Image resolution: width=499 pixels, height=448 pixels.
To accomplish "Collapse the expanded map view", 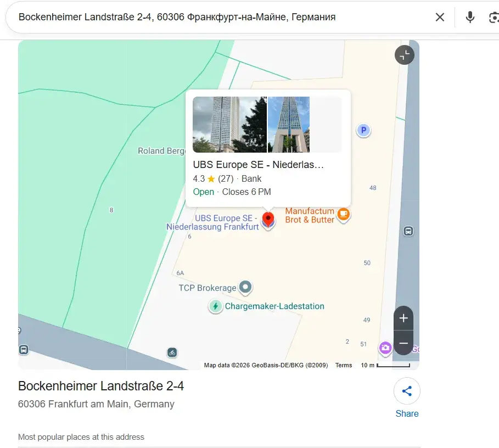I will point(405,55).
